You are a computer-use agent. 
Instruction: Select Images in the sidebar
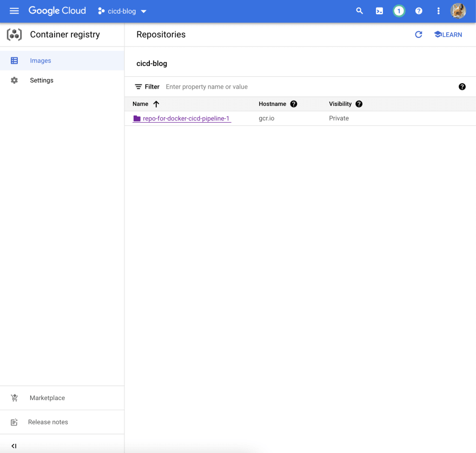click(62, 61)
